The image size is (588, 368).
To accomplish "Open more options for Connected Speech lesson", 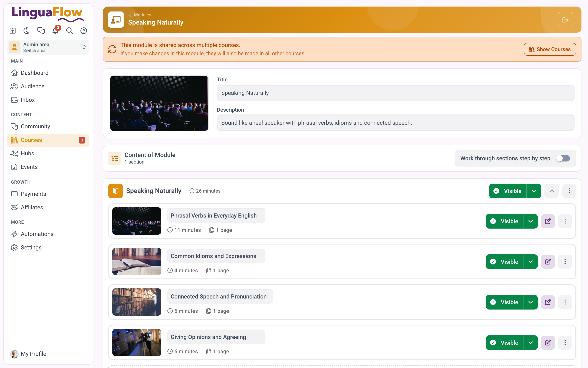I will [565, 302].
